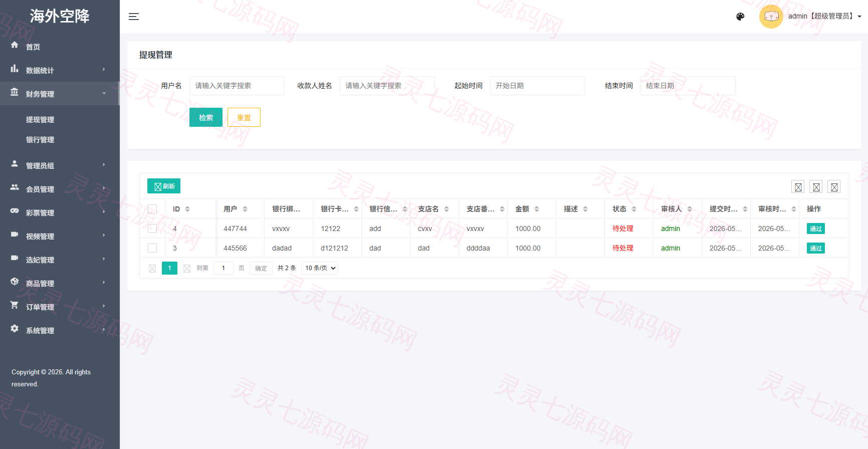Open the 银行管理 submenu item
The width and height of the screenshot is (868, 449).
pyautogui.click(x=40, y=140)
